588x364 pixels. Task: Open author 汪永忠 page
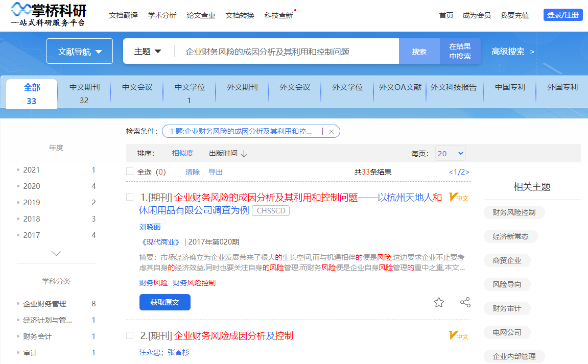click(x=150, y=352)
